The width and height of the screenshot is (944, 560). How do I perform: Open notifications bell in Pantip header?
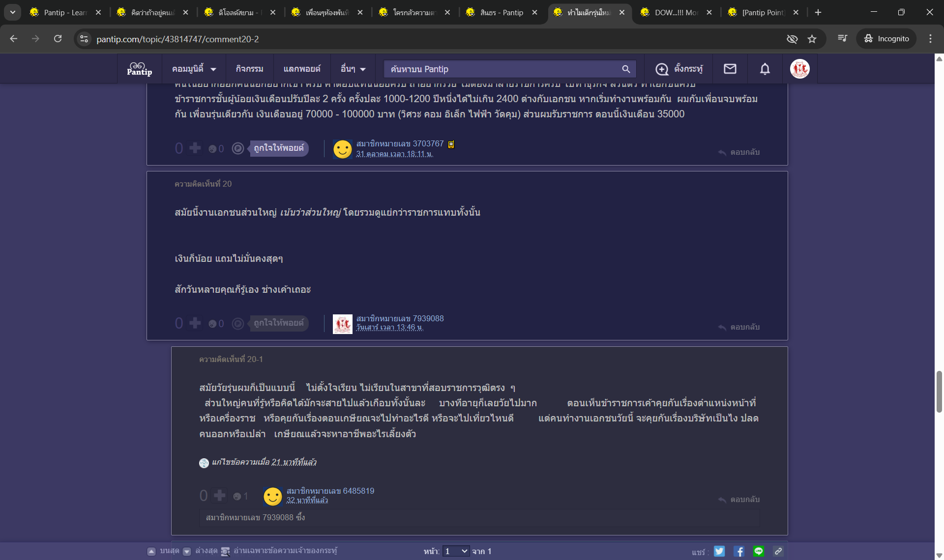pos(765,69)
